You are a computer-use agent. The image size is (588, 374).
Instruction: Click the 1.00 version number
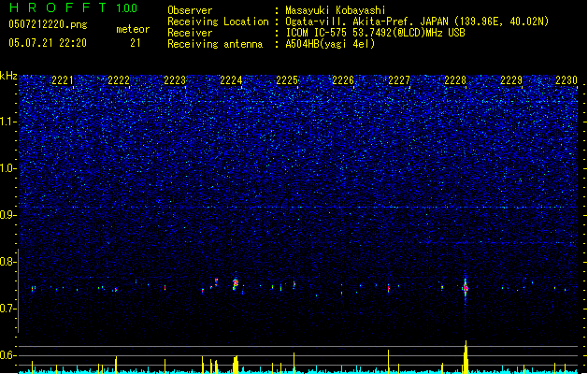point(127,8)
